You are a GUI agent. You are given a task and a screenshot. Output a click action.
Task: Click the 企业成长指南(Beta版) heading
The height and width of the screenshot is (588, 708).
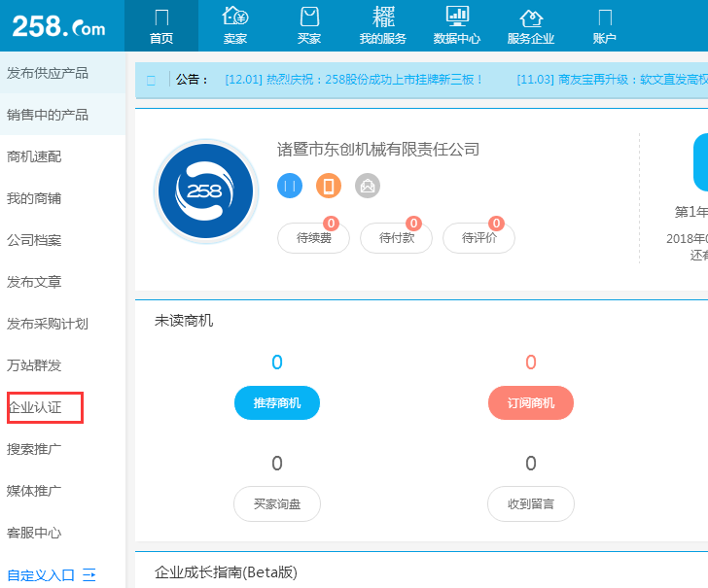tap(226, 572)
